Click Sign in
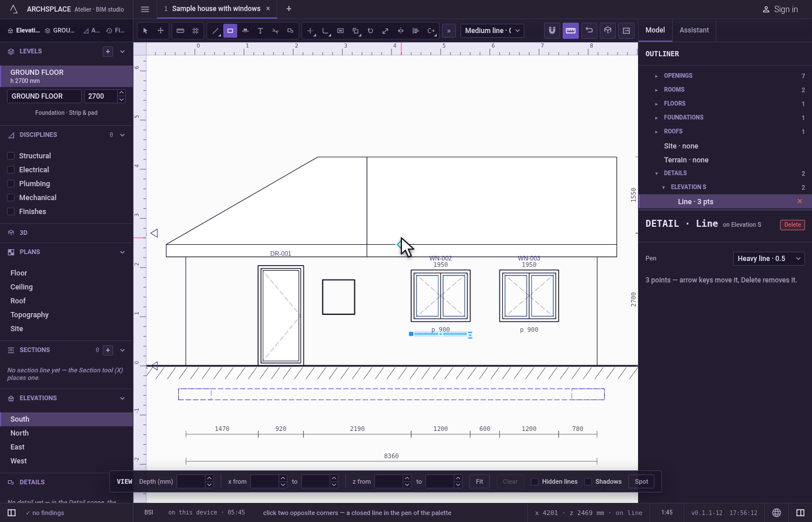Viewport: 812px width, 522px height. tap(780, 9)
